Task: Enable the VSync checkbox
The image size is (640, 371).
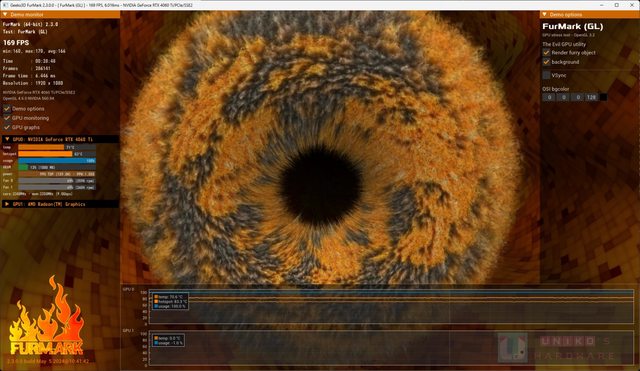Action: click(x=546, y=75)
